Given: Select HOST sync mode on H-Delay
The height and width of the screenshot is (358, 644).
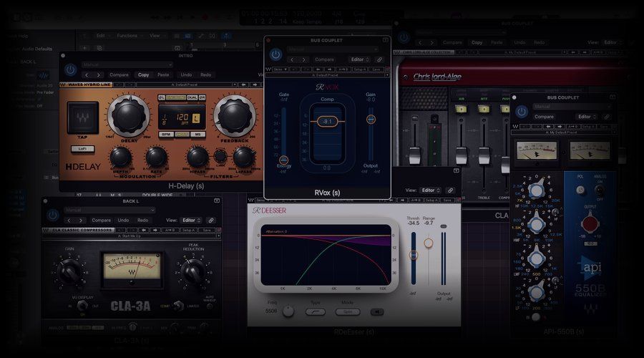Looking at the screenshot, I should [x=182, y=135].
